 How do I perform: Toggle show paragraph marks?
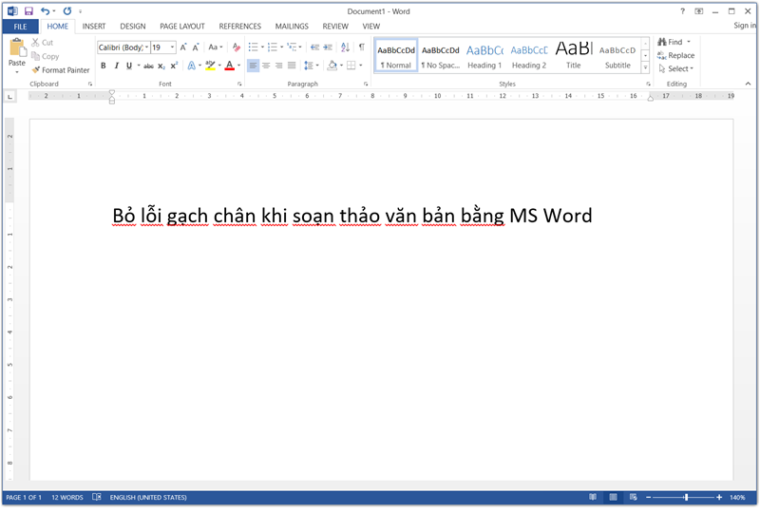click(x=361, y=47)
